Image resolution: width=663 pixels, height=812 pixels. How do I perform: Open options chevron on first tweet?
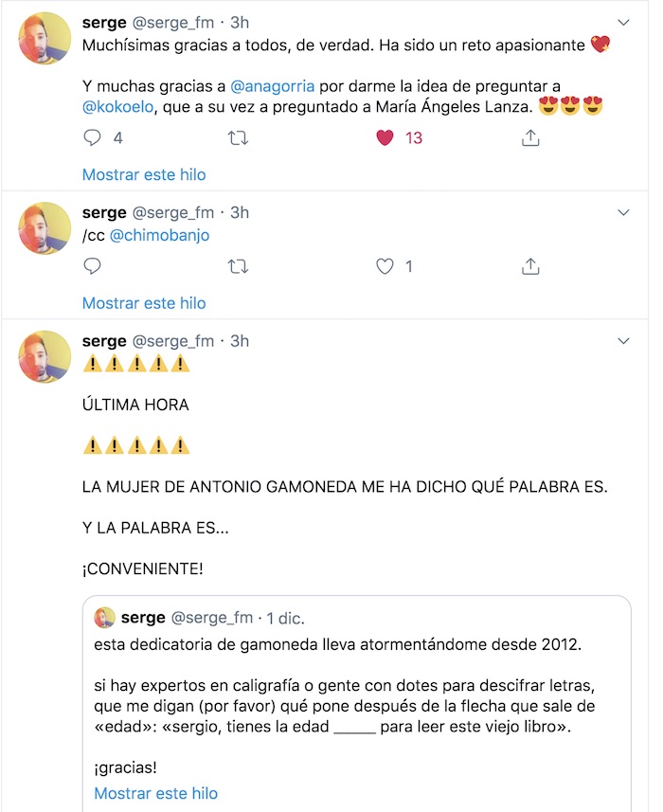tap(623, 22)
